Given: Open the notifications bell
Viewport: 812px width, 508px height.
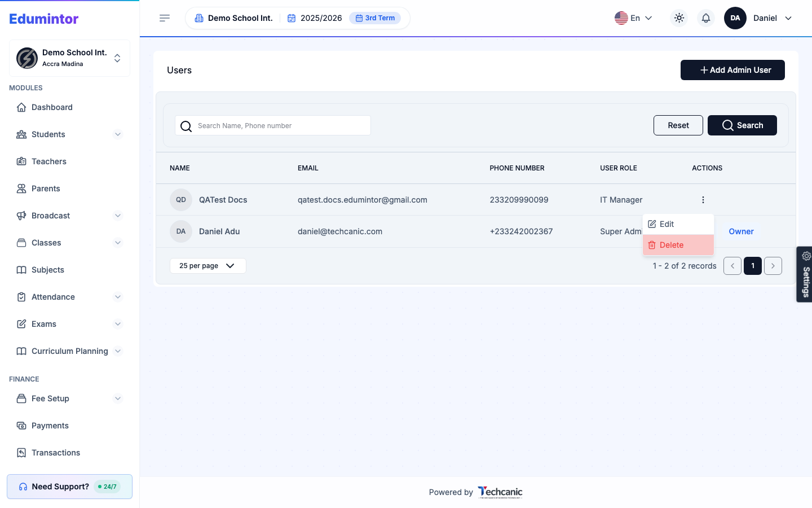Looking at the screenshot, I should pos(706,18).
